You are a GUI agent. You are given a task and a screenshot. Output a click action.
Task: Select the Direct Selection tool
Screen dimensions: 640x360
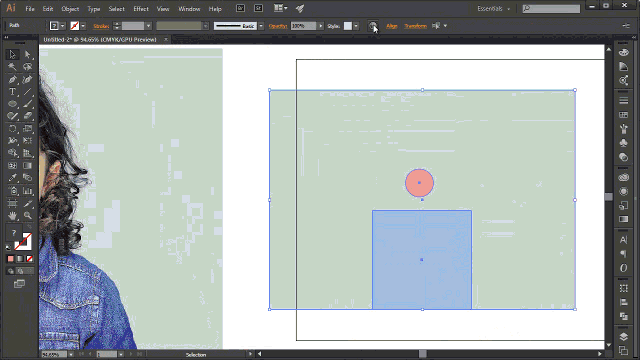27,54
